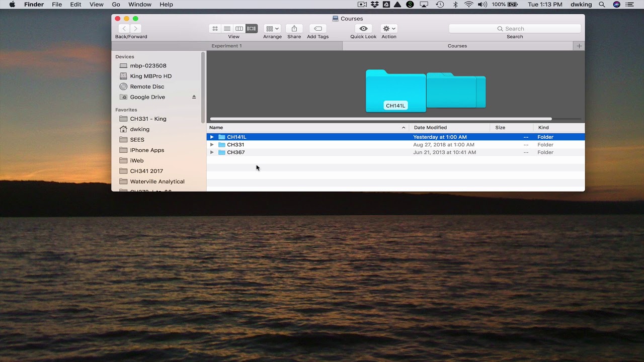The width and height of the screenshot is (644, 362).
Task: Click the dwking user menu
Action: [581, 5]
